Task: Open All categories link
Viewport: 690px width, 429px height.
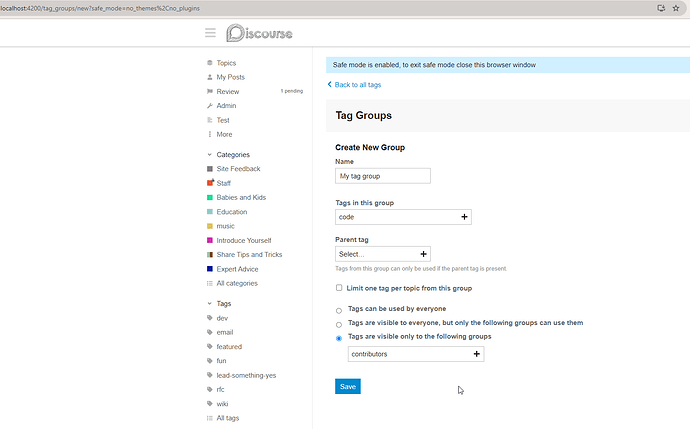Action: pos(237,283)
